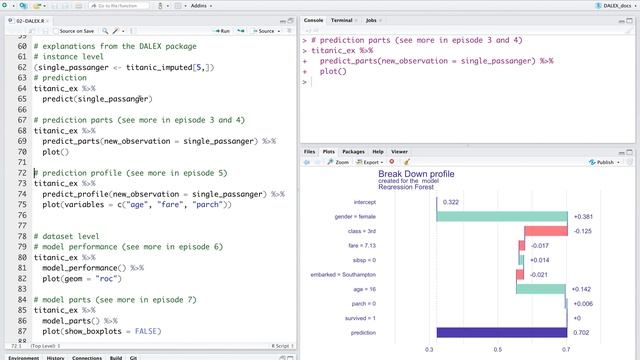
Task: Click the clear all plots broom icon
Action: click(x=407, y=162)
